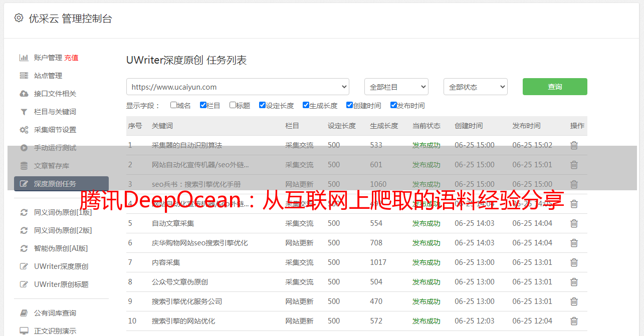Click the keyword 庆华购物网站seo搜索引擎优化
Screen dimensions: 644x336
pos(200,243)
